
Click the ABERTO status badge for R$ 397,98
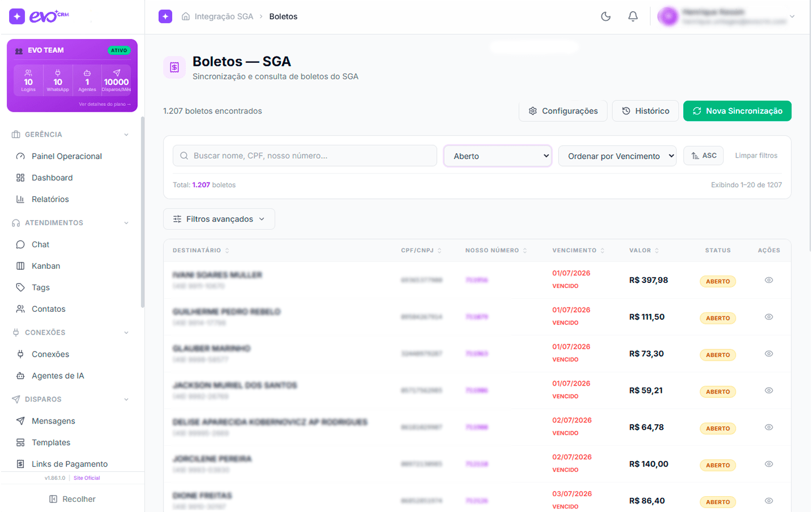[718, 281]
